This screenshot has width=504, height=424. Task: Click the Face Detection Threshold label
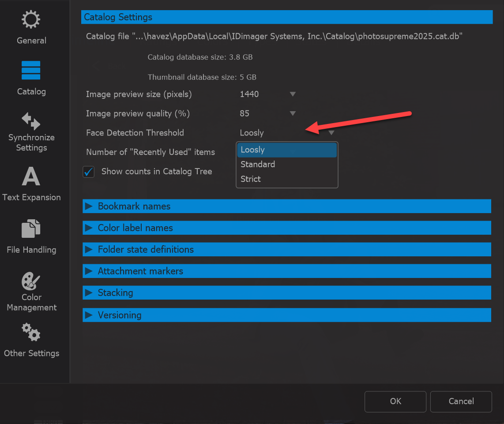[135, 133]
